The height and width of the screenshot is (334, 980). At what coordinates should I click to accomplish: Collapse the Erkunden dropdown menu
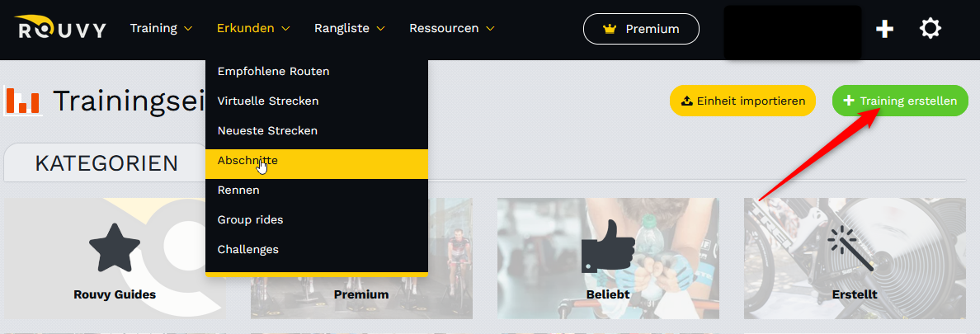click(x=253, y=28)
